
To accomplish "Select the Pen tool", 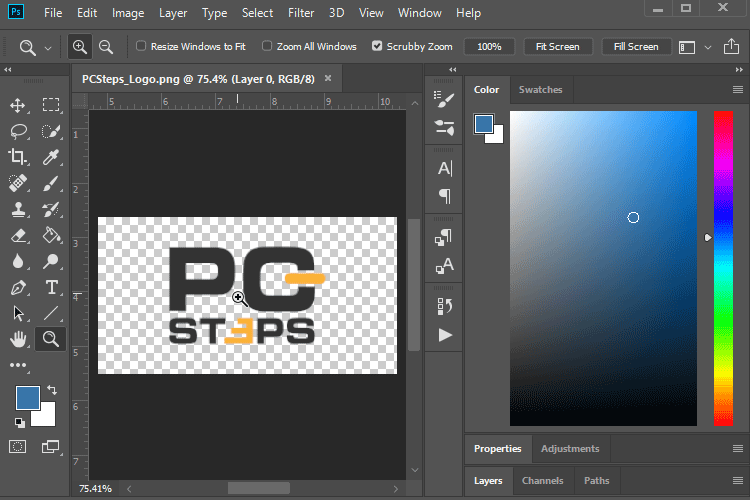I will click(x=18, y=287).
